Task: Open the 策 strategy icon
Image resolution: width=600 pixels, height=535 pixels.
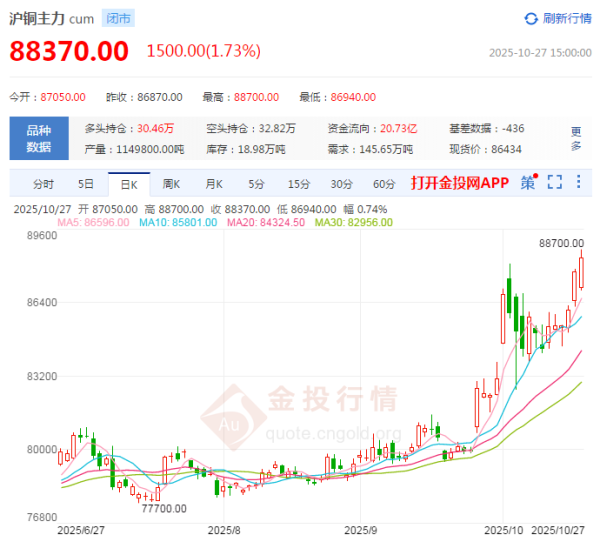Action: [528, 183]
